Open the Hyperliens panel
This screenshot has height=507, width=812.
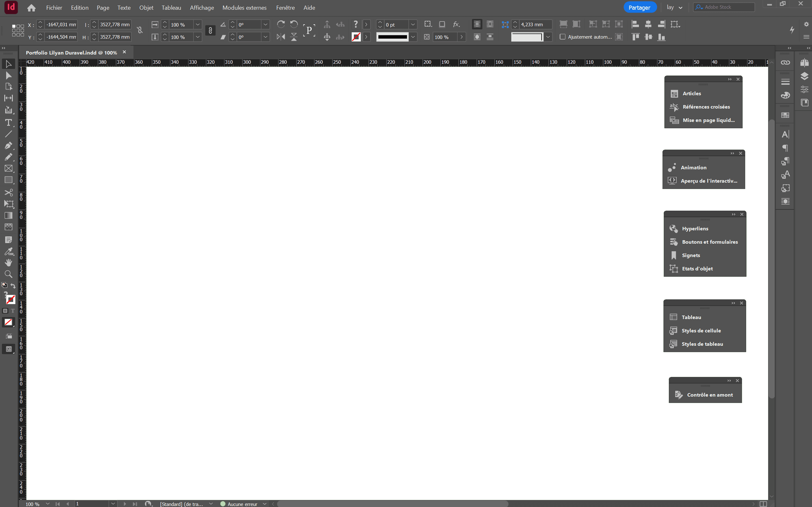coord(695,229)
